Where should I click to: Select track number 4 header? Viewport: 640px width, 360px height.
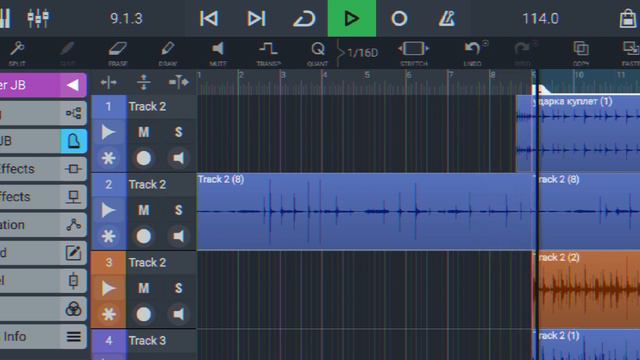click(108, 340)
